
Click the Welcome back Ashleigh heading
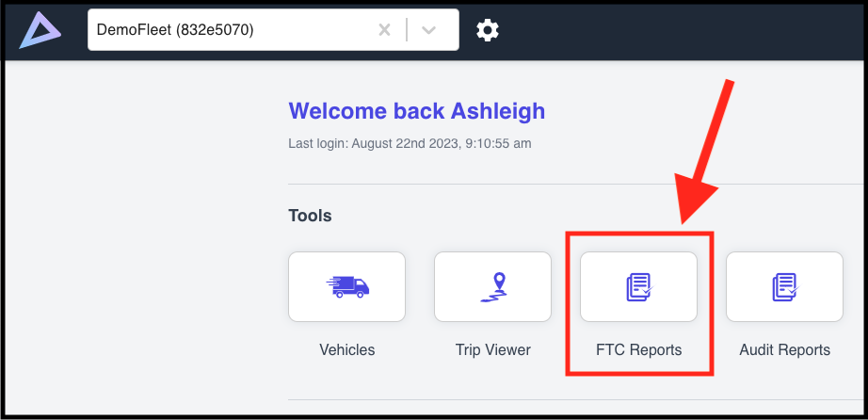(416, 111)
